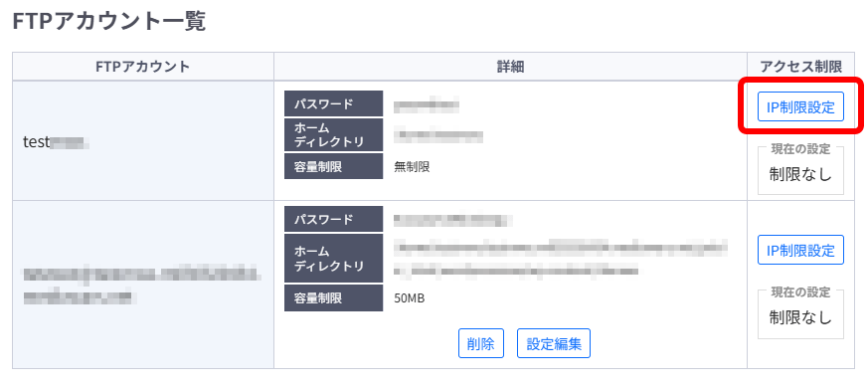Click the 無制限 capacity value
The height and width of the screenshot is (387, 868).
click(412, 166)
